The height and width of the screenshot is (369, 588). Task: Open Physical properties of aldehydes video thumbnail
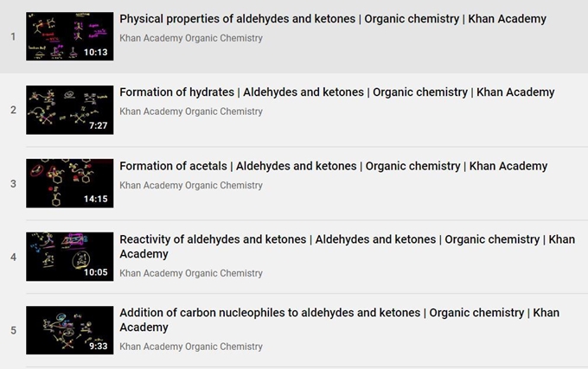coord(70,36)
